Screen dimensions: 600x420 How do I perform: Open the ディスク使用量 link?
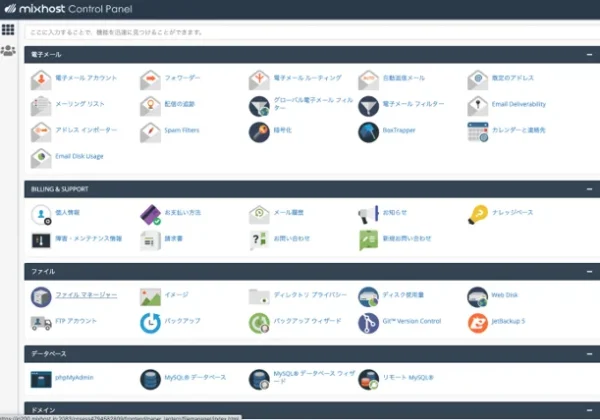[403, 295]
